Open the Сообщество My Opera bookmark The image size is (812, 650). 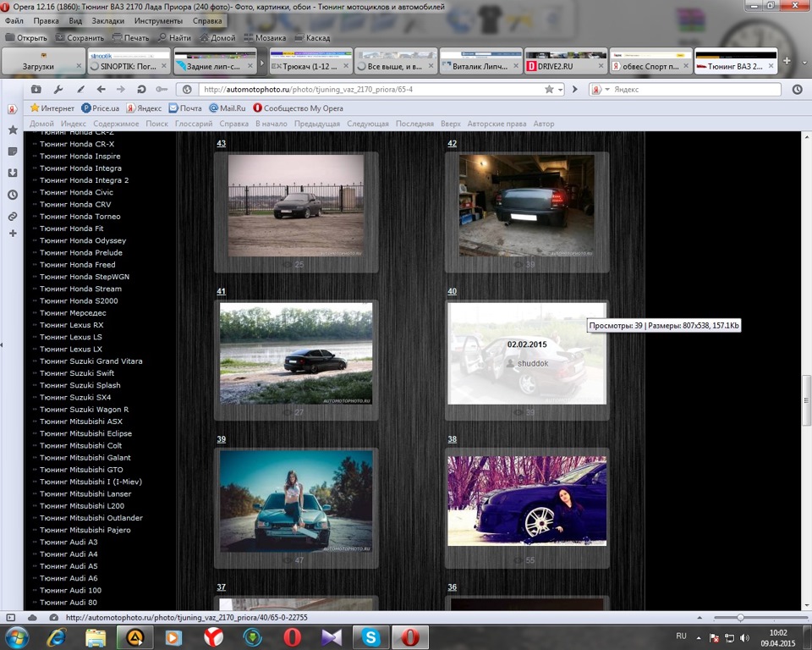(298, 107)
